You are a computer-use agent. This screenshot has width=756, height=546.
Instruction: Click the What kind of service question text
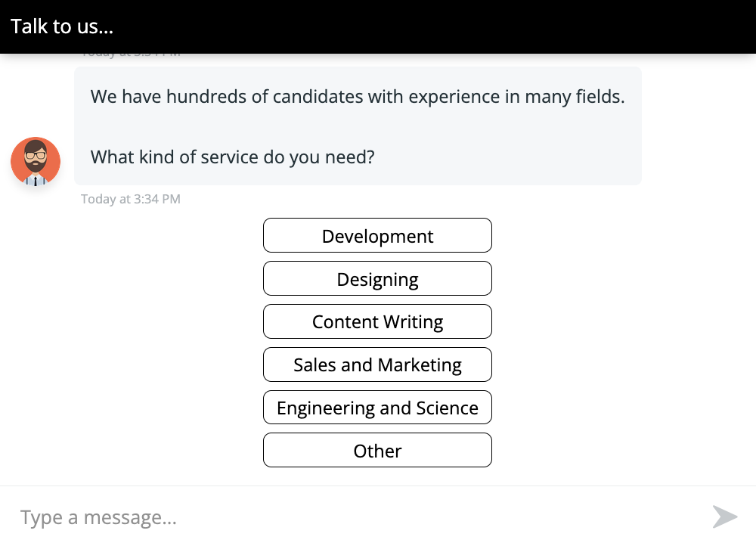(x=232, y=157)
